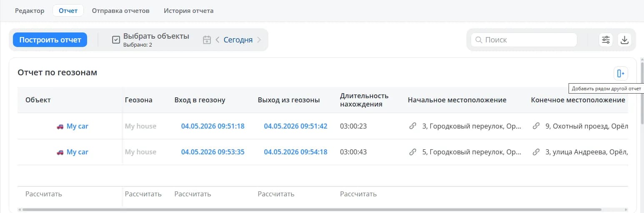Click the download report icon
The image size is (644, 213).
tap(624, 40)
